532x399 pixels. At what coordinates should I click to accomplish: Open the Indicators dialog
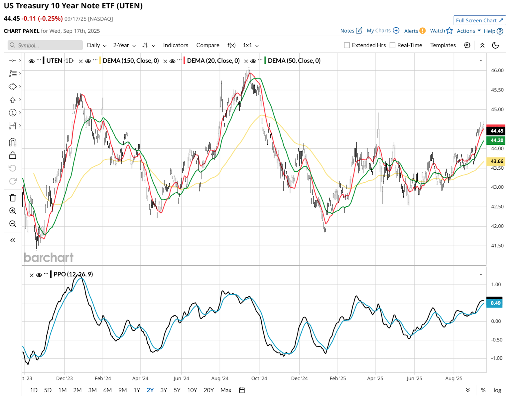[176, 45]
